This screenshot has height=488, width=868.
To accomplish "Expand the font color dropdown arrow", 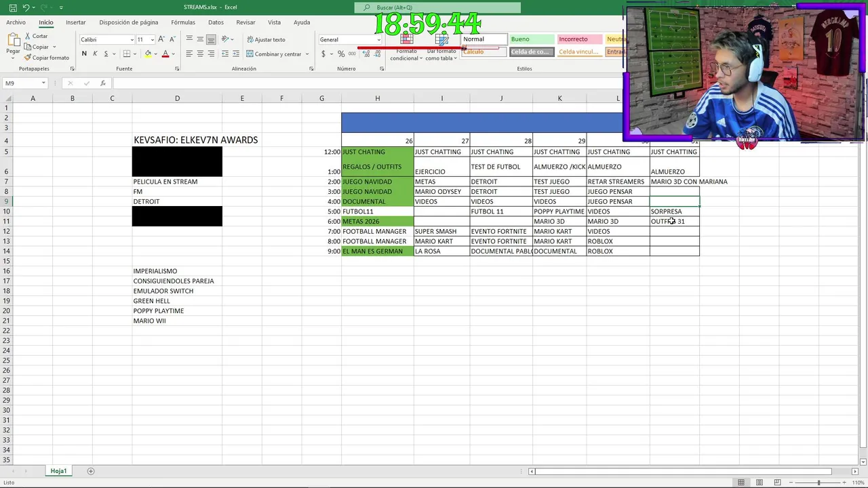I will 173,54.
